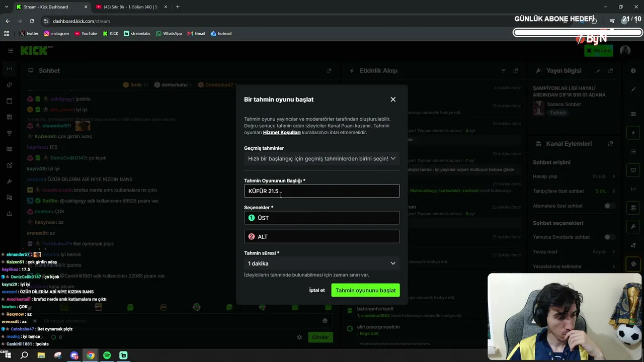
Task: Open a new browser tab
Action: 178,7
